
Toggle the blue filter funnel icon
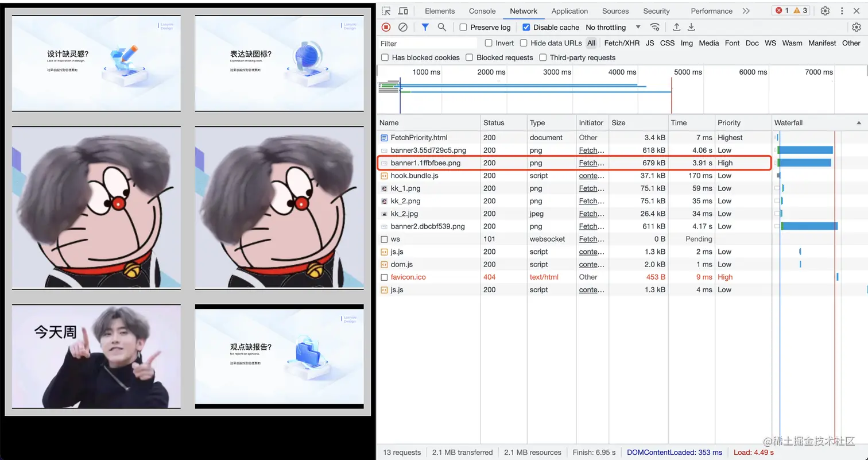[x=425, y=27]
